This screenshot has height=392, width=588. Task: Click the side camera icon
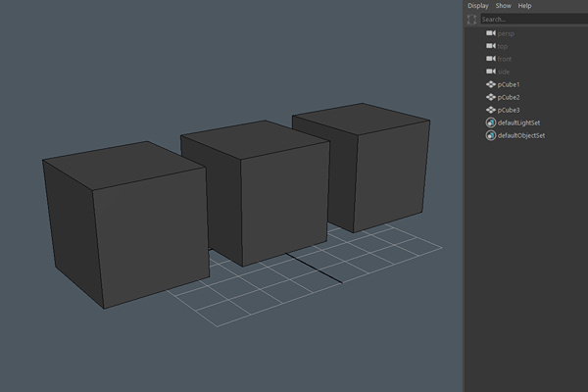click(x=490, y=72)
